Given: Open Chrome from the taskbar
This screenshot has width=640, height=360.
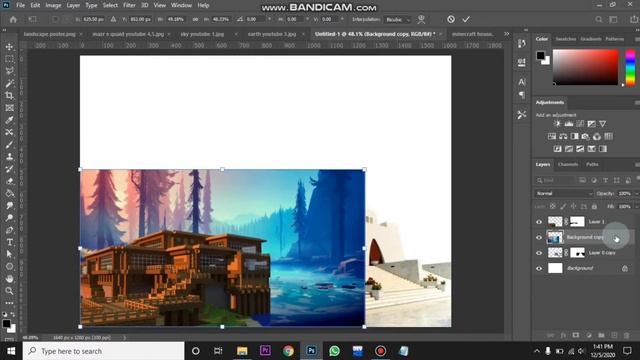Looking at the screenshot, I should click(288, 351).
